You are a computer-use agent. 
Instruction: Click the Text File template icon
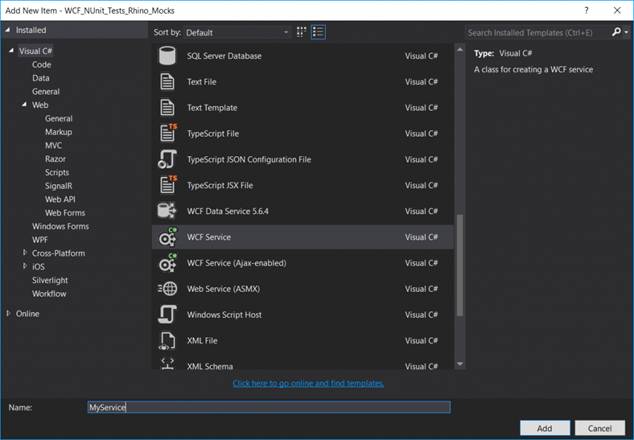point(167,82)
